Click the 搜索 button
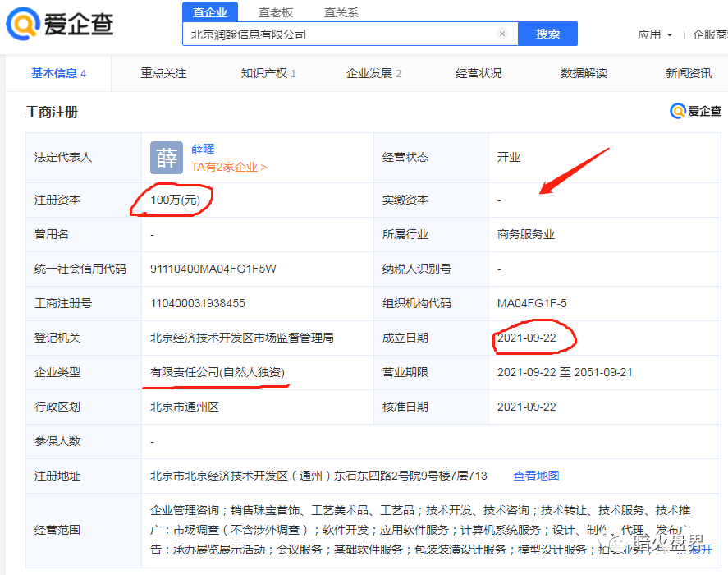This screenshot has height=575, width=728. coord(548,34)
